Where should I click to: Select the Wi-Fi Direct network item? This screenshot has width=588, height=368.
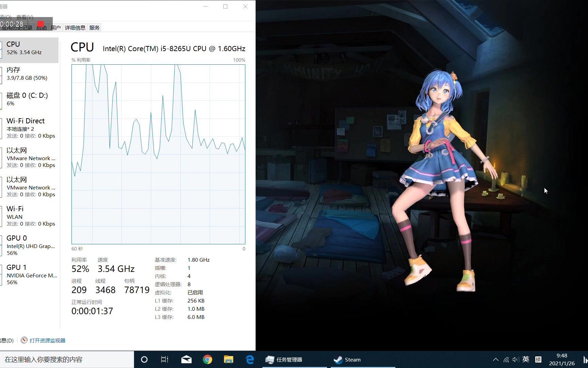29,128
